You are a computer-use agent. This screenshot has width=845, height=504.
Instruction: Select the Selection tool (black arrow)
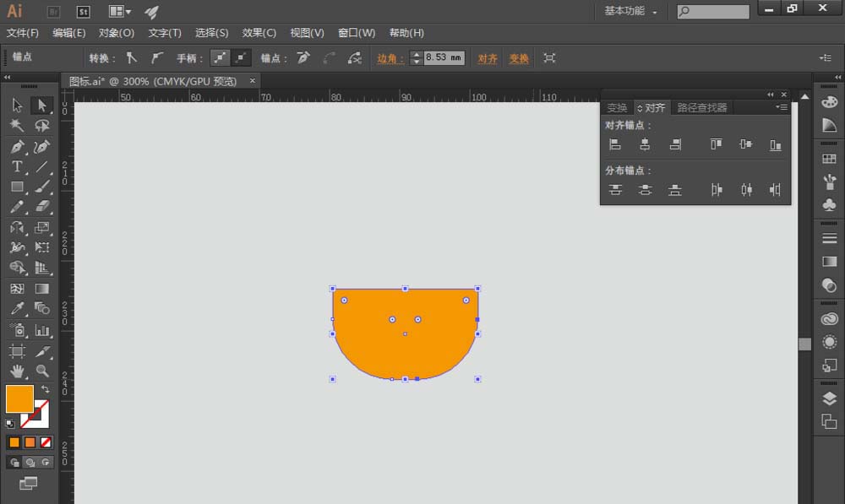[17, 105]
